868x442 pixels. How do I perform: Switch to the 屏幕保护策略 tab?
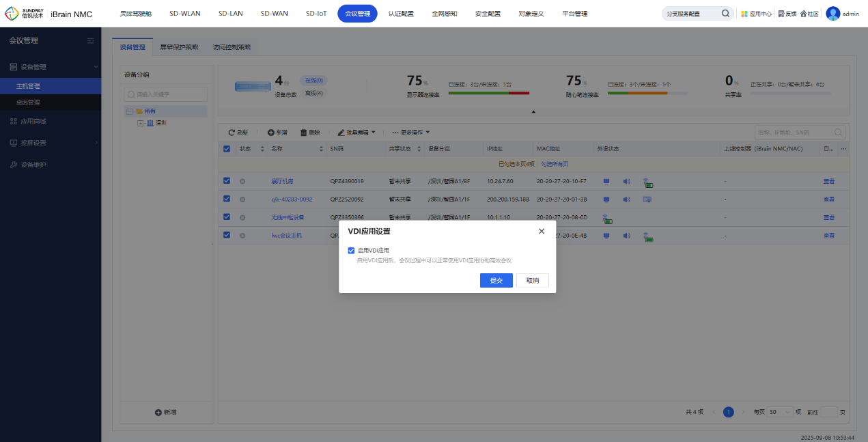pyautogui.click(x=179, y=47)
